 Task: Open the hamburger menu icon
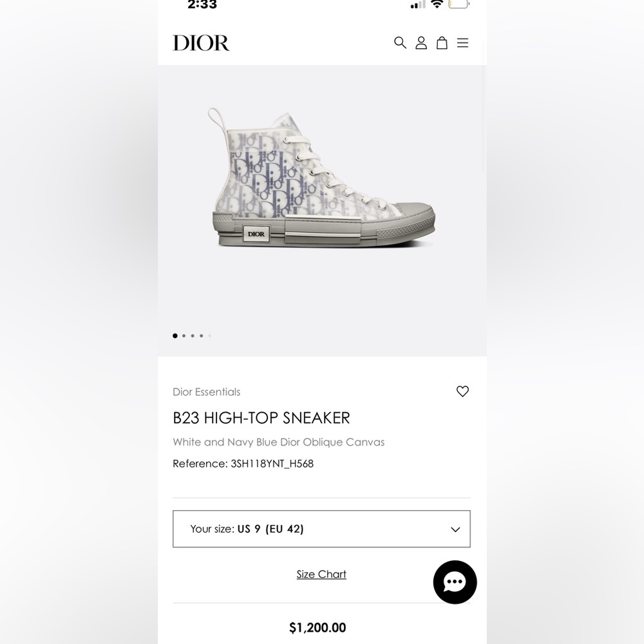(462, 43)
